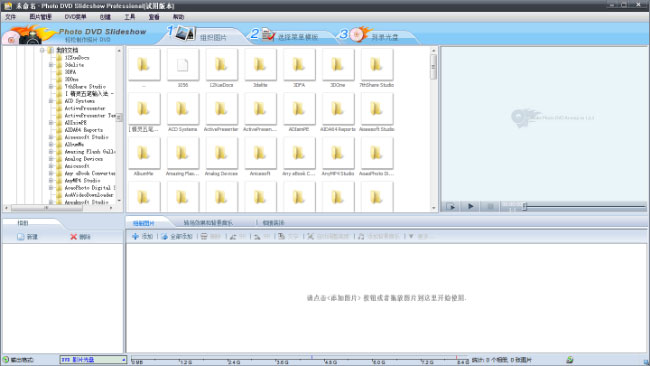Click the output format disc icon at bottom-left
This screenshot has width=650, height=366.
point(6,360)
